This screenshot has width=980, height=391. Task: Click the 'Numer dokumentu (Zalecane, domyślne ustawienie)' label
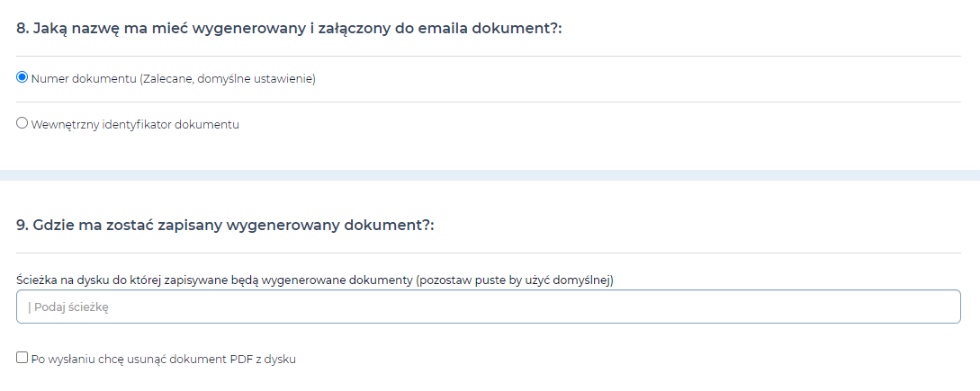pyautogui.click(x=173, y=79)
